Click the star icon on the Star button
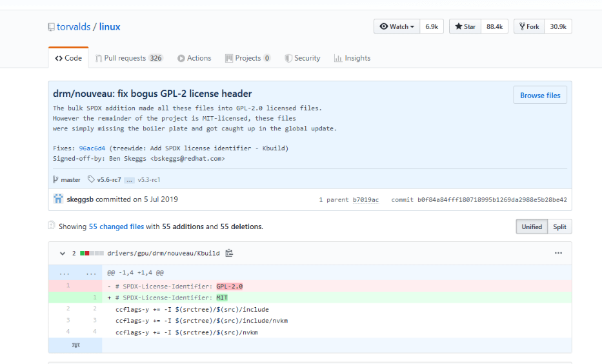Screen dimensions: 602x364 (458, 26)
